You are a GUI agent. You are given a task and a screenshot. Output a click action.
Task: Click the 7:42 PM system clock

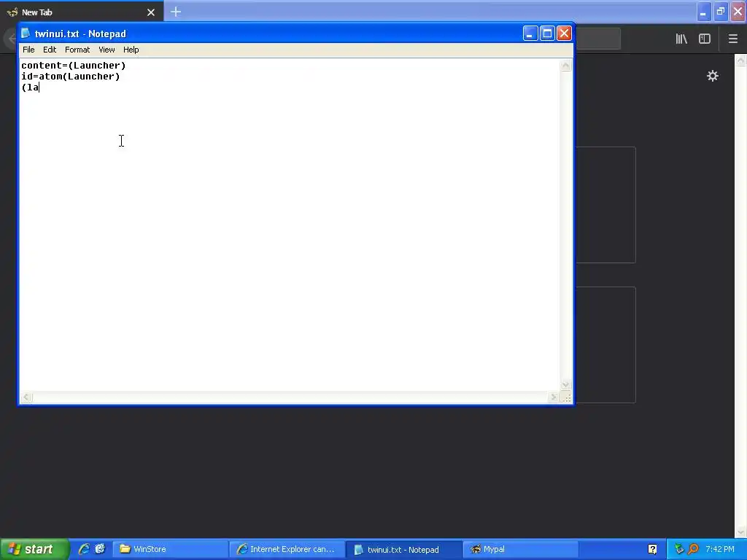coord(720,549)
